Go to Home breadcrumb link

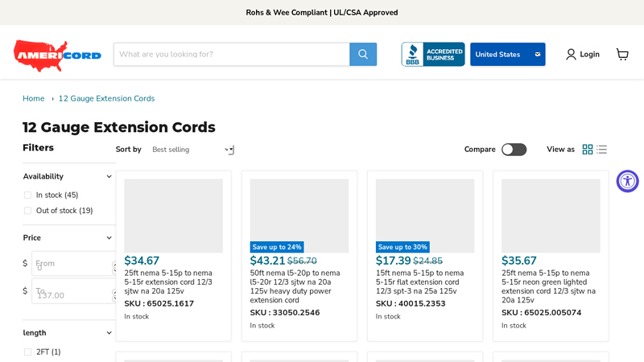[x=34, y=99]
